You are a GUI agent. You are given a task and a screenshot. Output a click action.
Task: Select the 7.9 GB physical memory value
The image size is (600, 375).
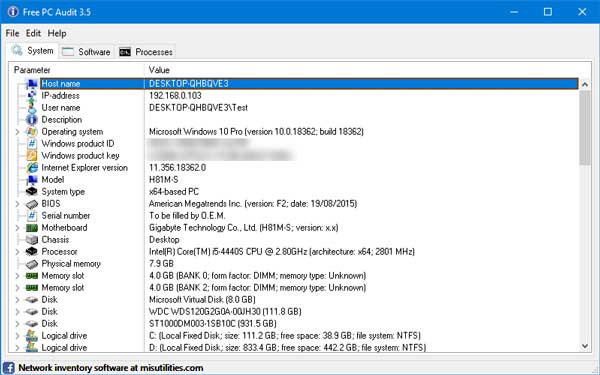coord(161,264)
